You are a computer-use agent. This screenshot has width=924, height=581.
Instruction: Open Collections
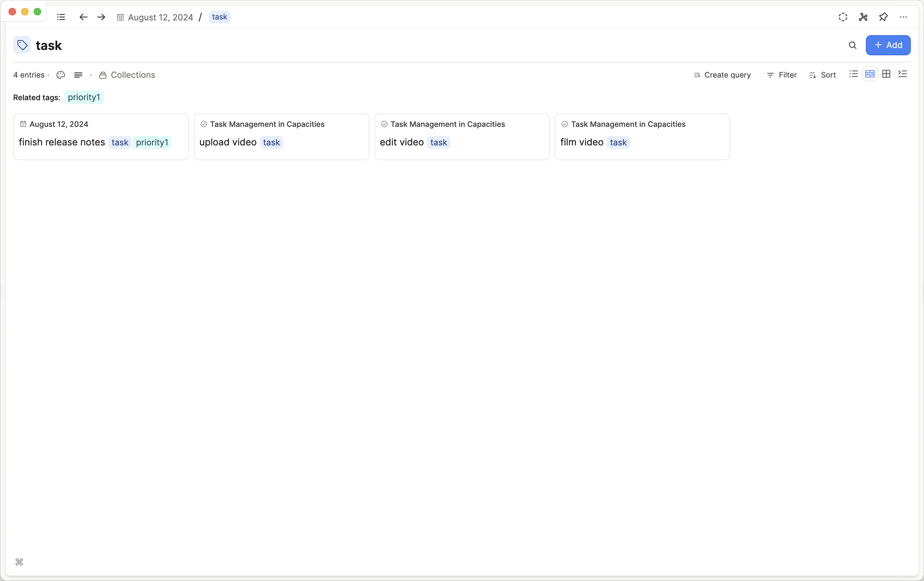point(128,75)
